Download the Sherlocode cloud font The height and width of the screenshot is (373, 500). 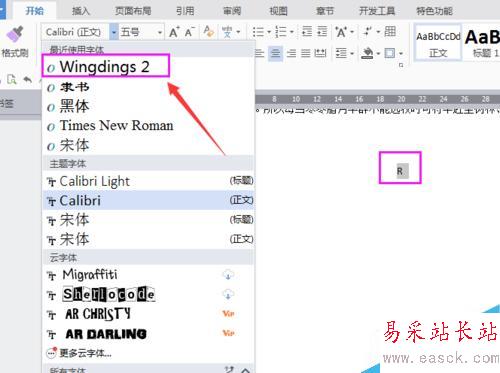click(228, 294)
